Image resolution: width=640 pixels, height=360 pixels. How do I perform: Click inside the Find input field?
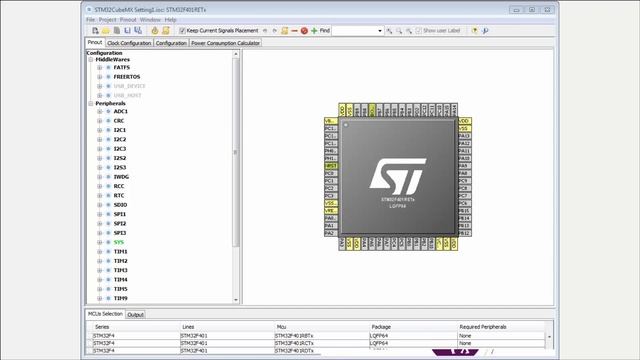click(x=354, y=31)
